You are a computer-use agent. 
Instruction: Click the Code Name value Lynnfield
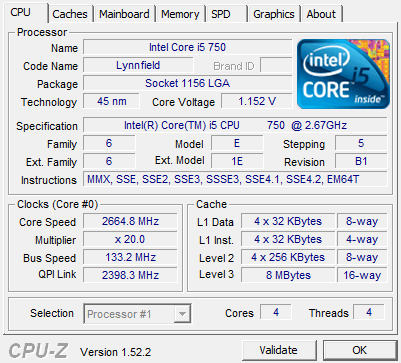[x=138, y=65]
